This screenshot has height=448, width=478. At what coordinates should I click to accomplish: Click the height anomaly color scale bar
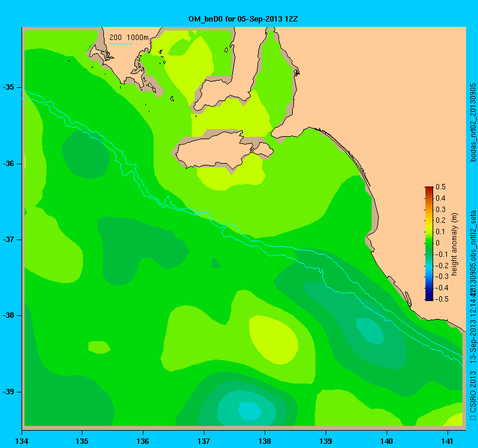[429, 244]
